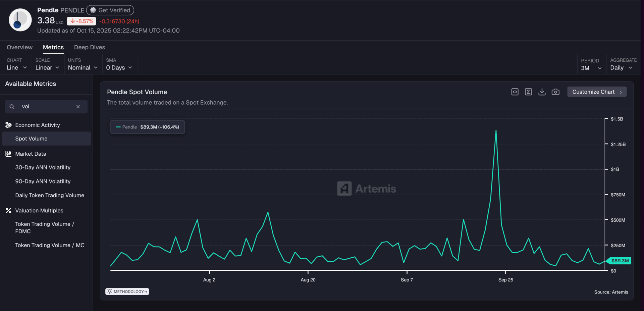
Task: Download the chart data
Action: pyautogui.click(x=542, y=92)
